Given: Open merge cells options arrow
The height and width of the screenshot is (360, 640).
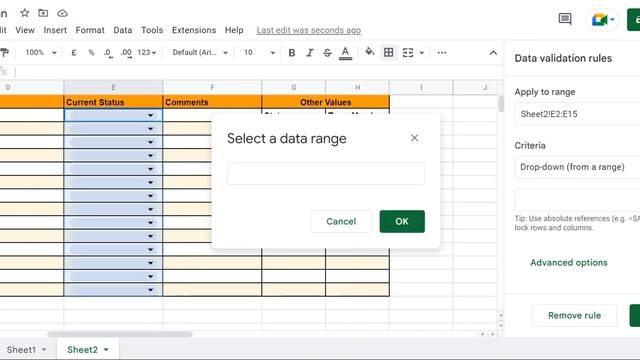Looking at the screenshot, I should (422, 53).
